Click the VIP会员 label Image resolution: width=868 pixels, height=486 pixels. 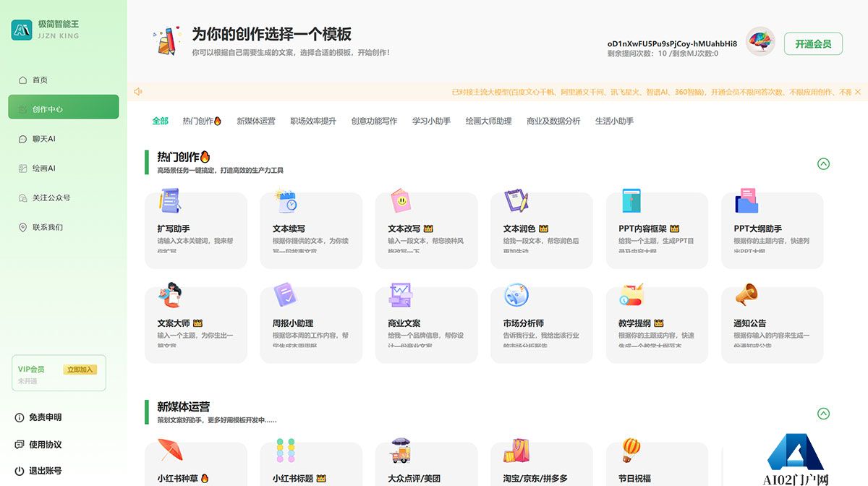[x=31, y=370]
